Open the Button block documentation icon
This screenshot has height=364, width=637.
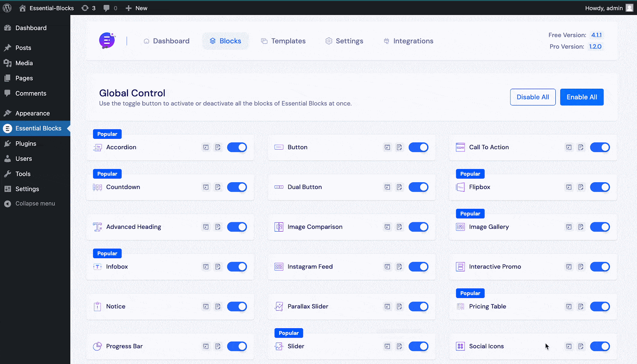tap(399, 147)
